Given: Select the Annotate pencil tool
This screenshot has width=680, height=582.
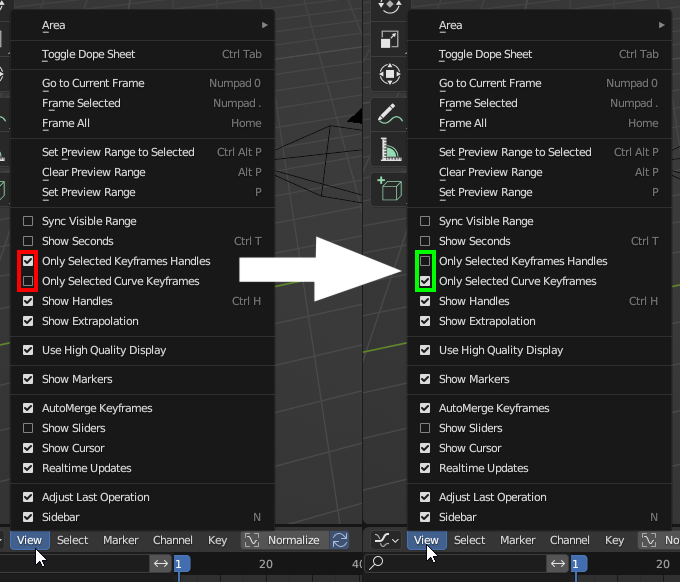Looking at the screenshot, I should [x=389, y=114].
